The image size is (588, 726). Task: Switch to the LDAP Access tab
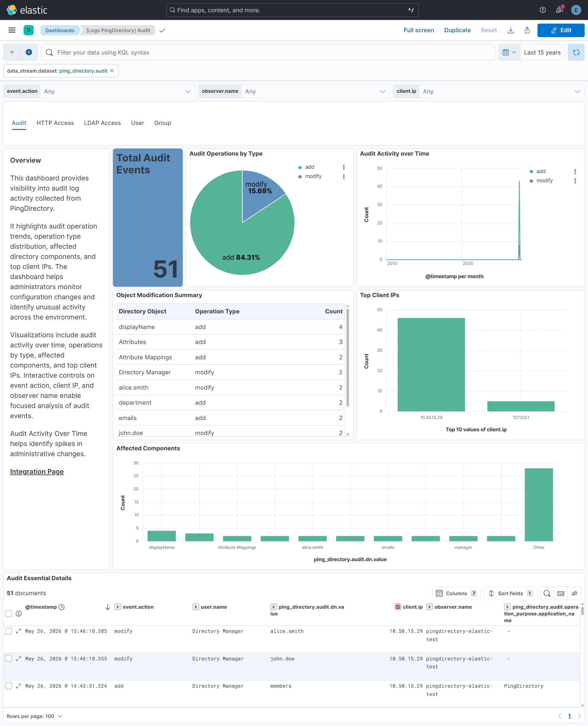pos(102,123)
